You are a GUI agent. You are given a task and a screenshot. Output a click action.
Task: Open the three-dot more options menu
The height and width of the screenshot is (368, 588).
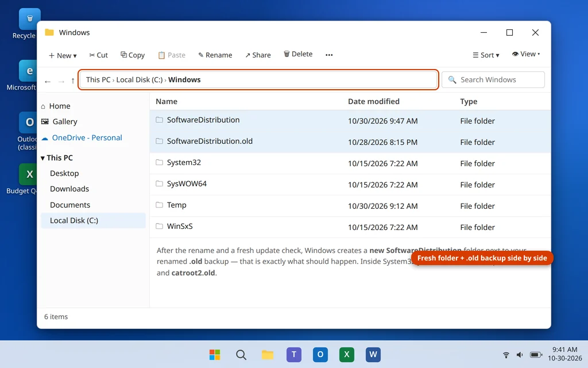tap(329, 55)
